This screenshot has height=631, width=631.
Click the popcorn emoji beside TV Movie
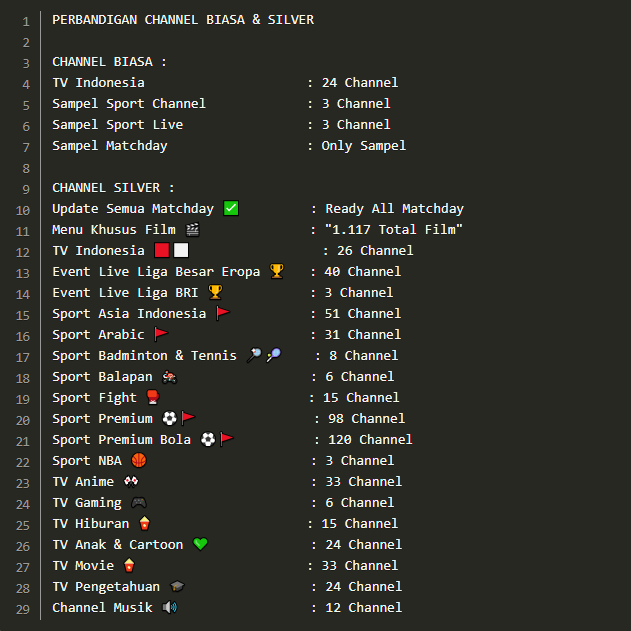(129, 565)
